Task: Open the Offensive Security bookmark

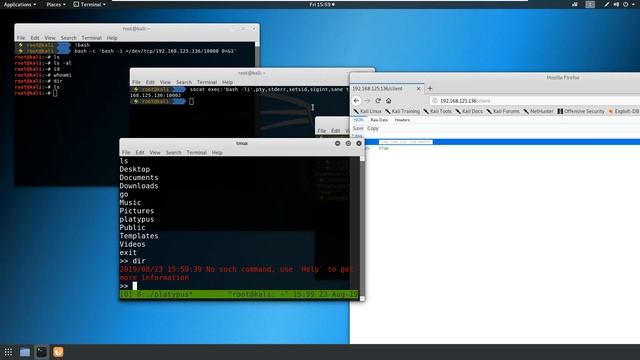Action: 581,111
